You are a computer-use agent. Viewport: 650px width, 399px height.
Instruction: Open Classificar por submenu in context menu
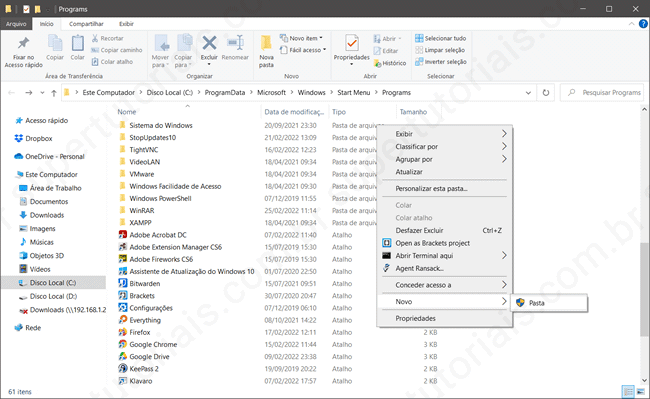(444, 147)
